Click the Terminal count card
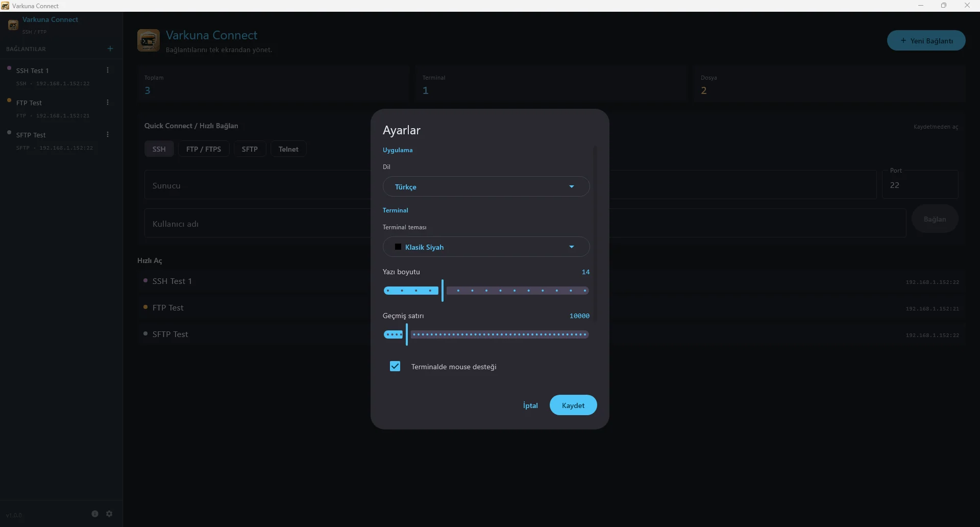This screenshot has height=527, width=980. tap(551, 84)
